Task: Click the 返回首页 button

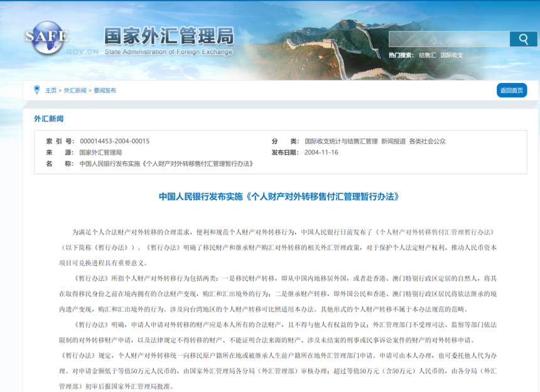Action: click(511, 90)
